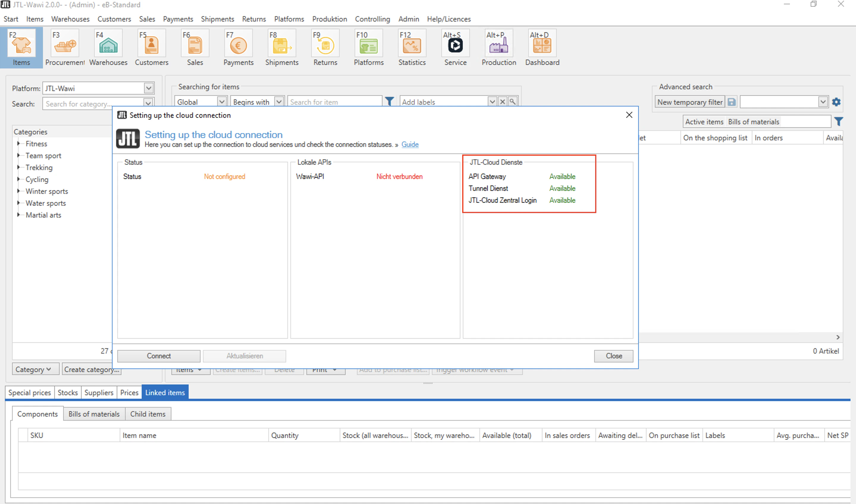856x504 pixels.
Task: Open the Payments module
Action: (238, 47)
